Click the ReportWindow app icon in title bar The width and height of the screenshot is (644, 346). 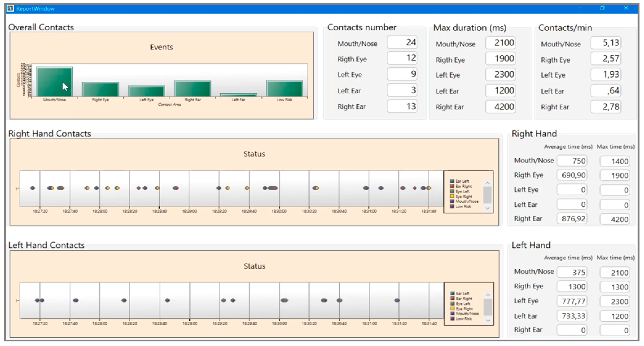(x=10, y=8)
